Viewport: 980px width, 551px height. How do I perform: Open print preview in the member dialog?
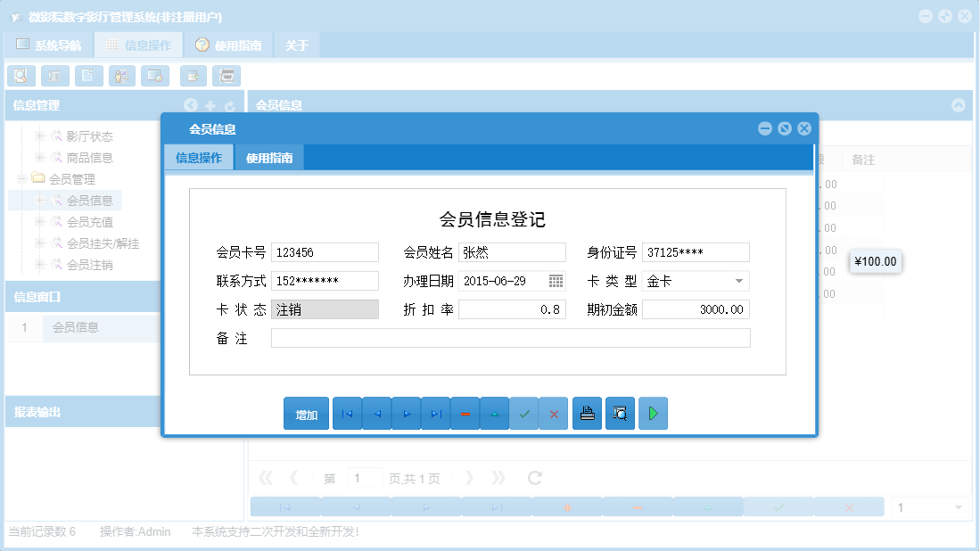click(620, 413)
